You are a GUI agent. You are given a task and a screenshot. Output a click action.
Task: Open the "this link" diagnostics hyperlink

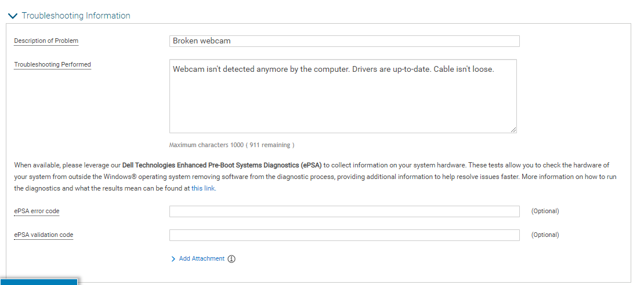203,189
